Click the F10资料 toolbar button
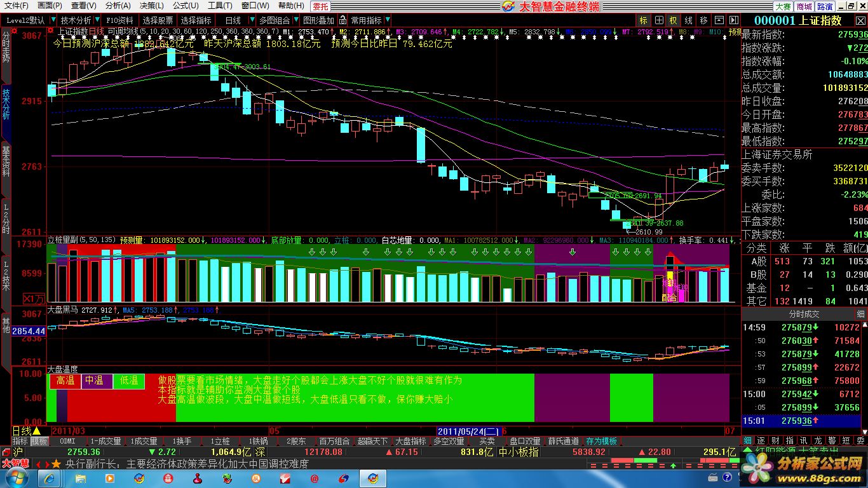Viewport: 868px width, 488px height. [x=120, y=20]
